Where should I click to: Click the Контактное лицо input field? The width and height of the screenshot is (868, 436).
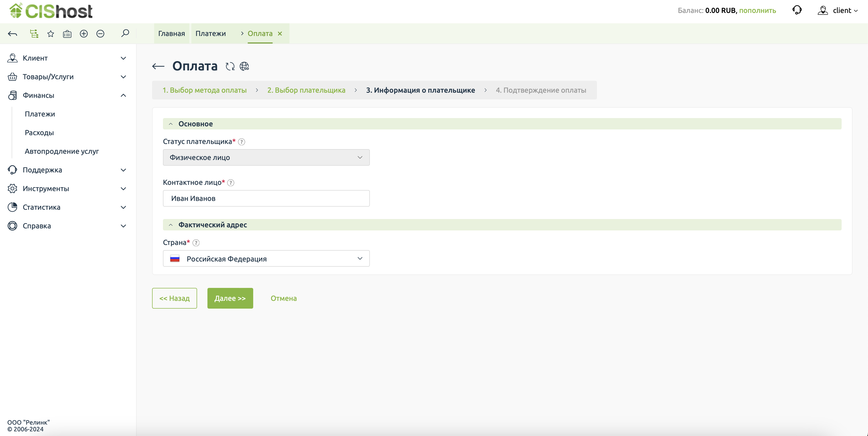coord(266,198)
